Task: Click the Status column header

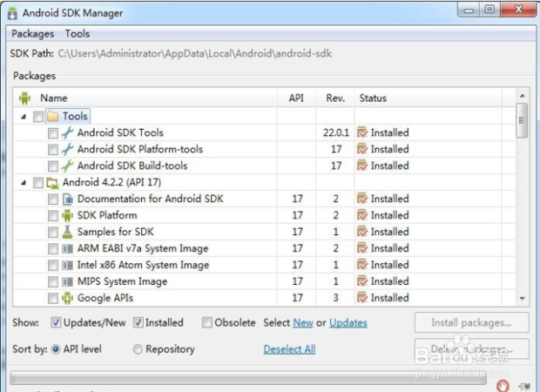Action: coord(373,98)
